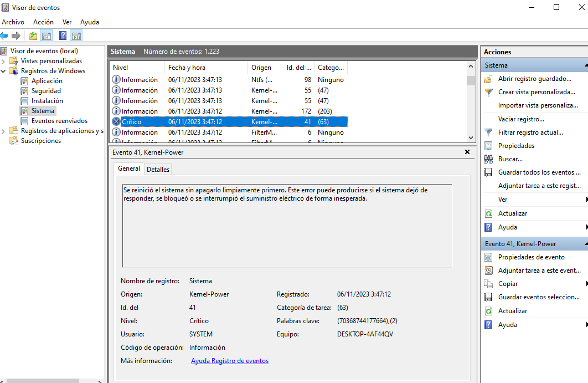
Task: Click the event list scrollbar down arrow
Action: click(471, 137)
